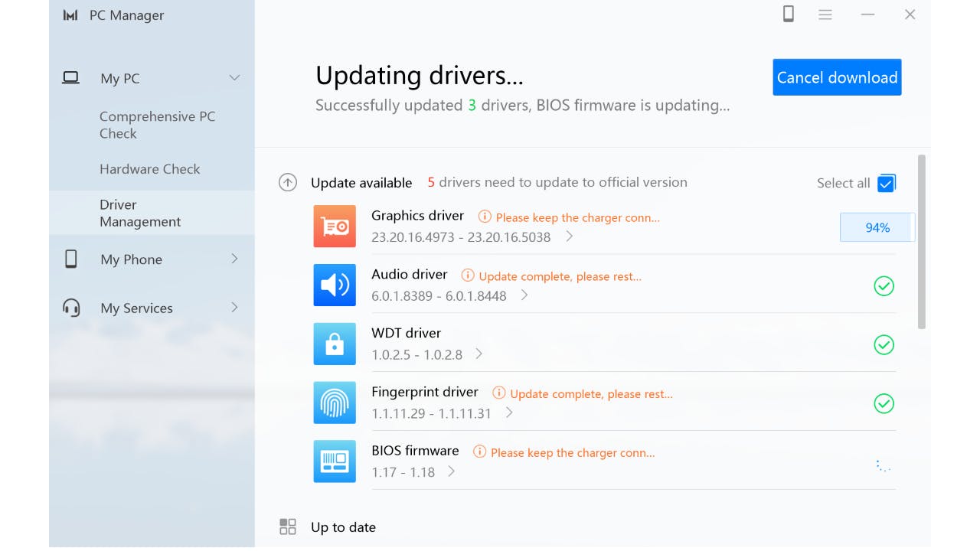Click the info icon beside Audio driver
Screen dimensions: 980x551
click(x=468, y=275)
